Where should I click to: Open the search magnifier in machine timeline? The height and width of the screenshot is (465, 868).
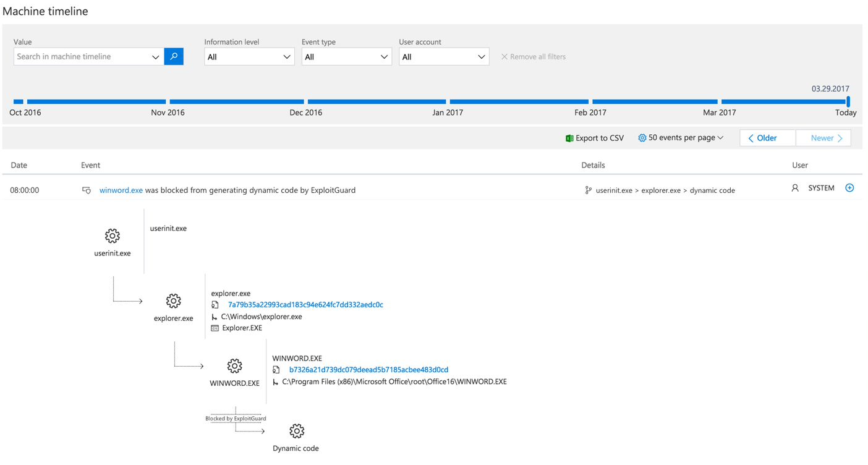pyautogui.click(x=174, y=56)
